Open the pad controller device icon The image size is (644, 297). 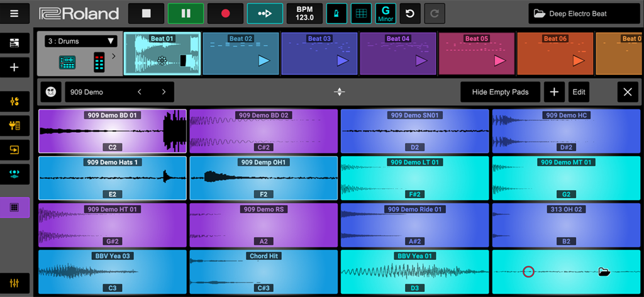tap(99, 62)
